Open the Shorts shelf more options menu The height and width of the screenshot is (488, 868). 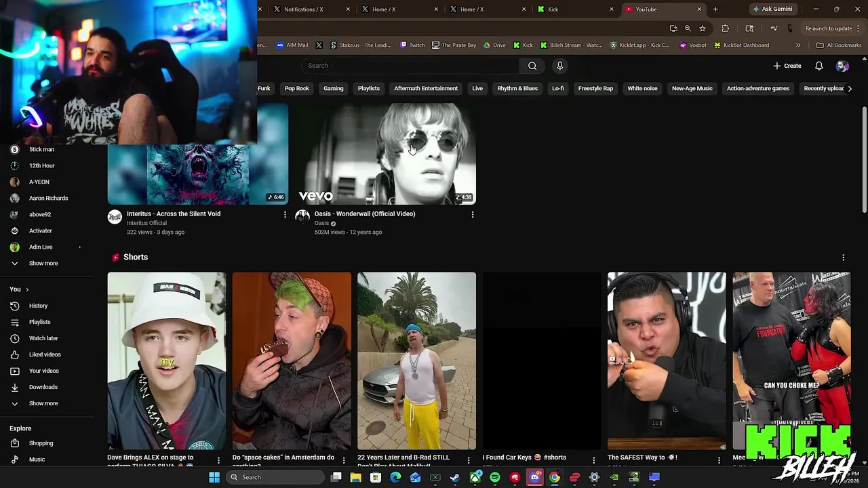(x=843, y=258)
